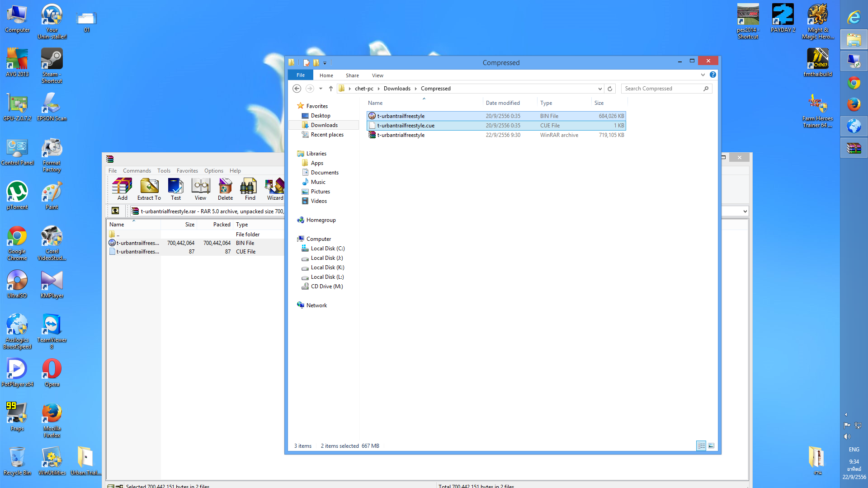Open the Share ribbon tab
Viewport: 868px width, 488px height.
(x=352, y=75)
